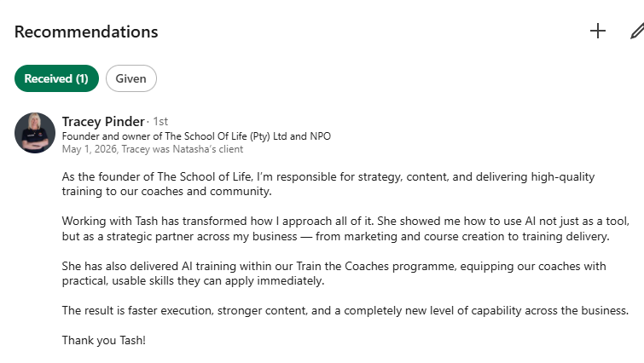Open Tracey Pinder's profile photo

(35, 133)
